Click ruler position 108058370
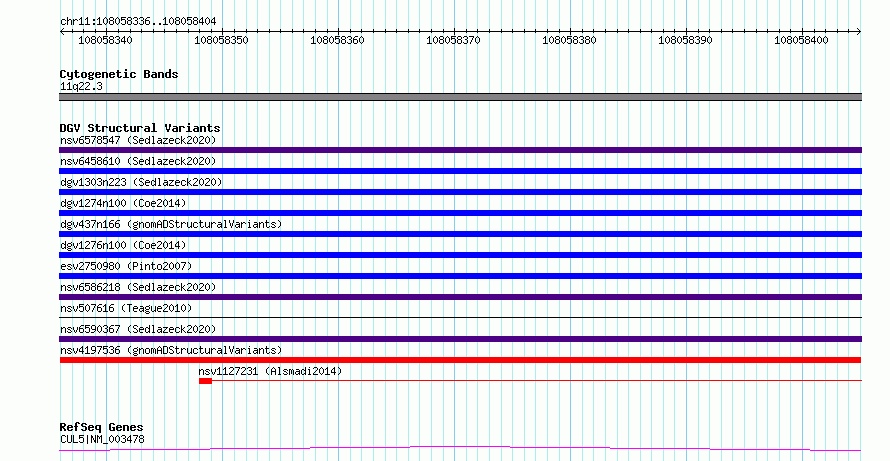Image resolution: width=890 pixels, height=461 pixels. tap(453, 40)
